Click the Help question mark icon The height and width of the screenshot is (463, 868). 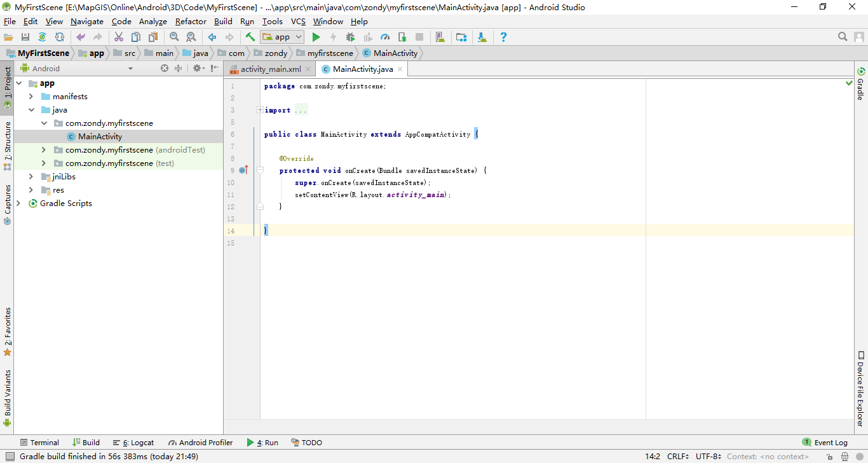(503, 38)
